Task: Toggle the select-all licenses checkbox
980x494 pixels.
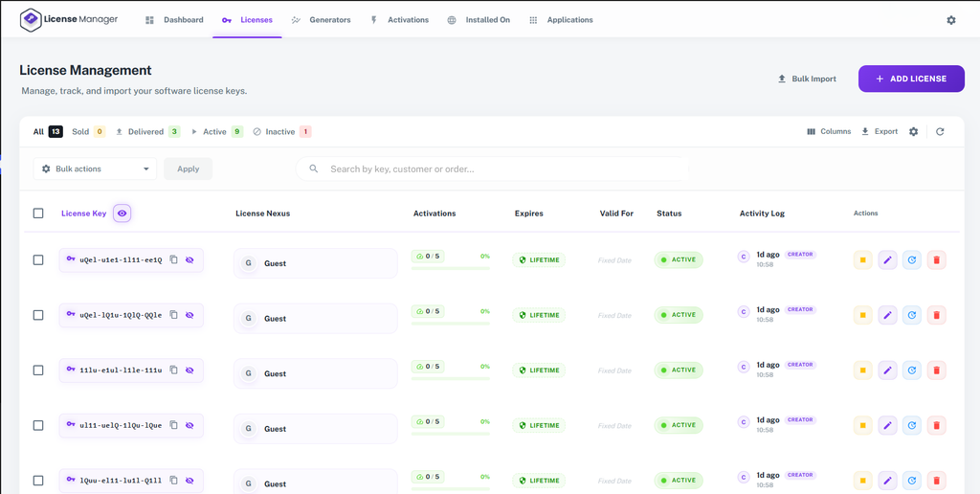Action: (x=38, y=213)
